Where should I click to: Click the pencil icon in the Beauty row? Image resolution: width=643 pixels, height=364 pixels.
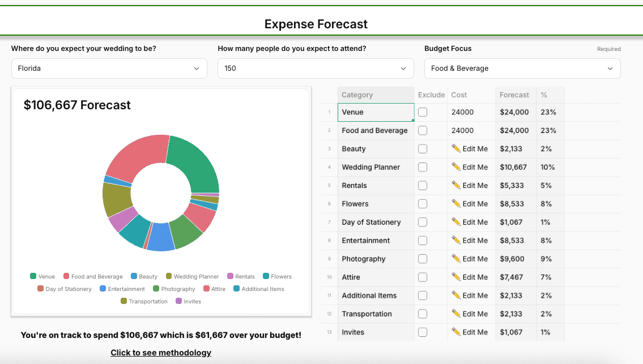pyautogui.click(x=456, y=148)
